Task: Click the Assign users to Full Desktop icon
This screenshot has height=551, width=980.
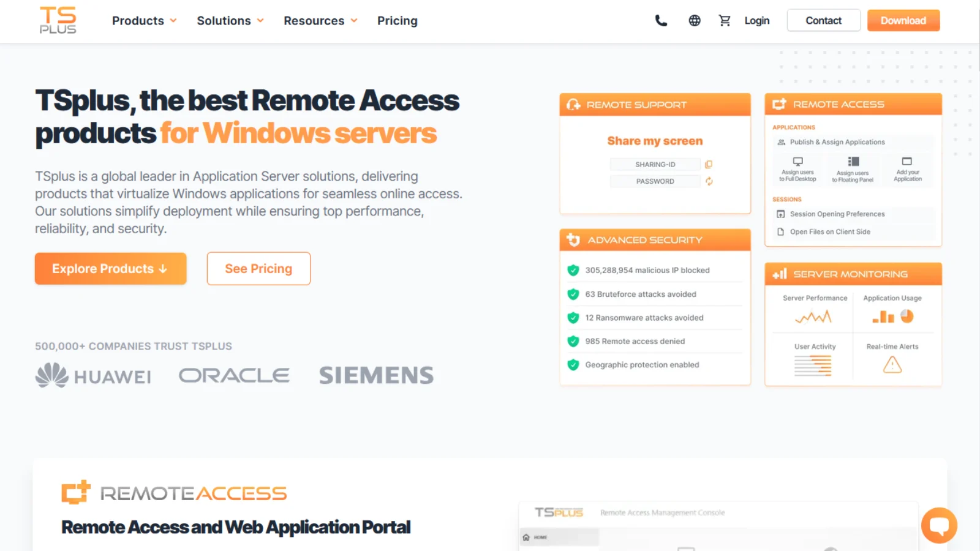Action: 797,162
